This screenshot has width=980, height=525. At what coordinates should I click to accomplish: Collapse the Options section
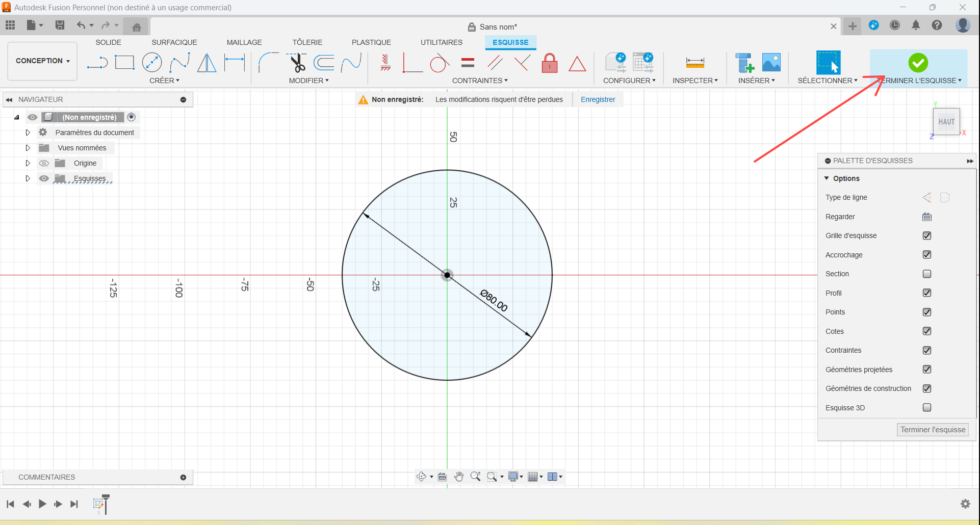[x=827, y=178]
